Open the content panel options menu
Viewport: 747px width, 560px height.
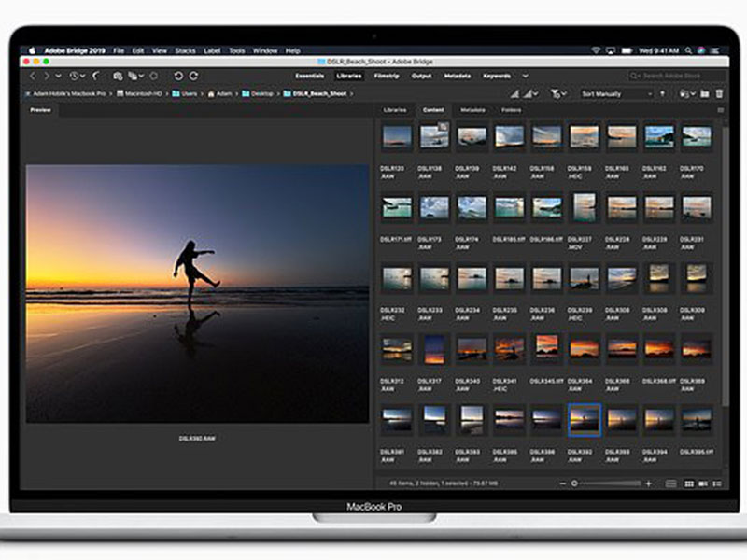[x=720, y=110]
